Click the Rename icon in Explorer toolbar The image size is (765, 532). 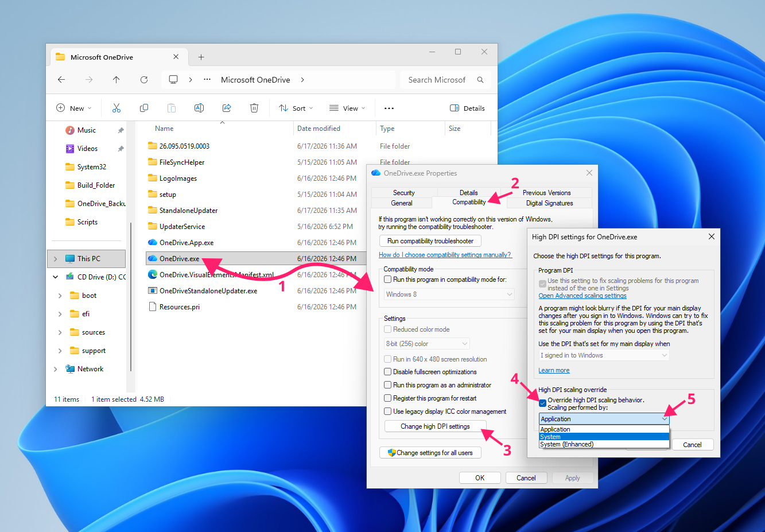point(199,108)
